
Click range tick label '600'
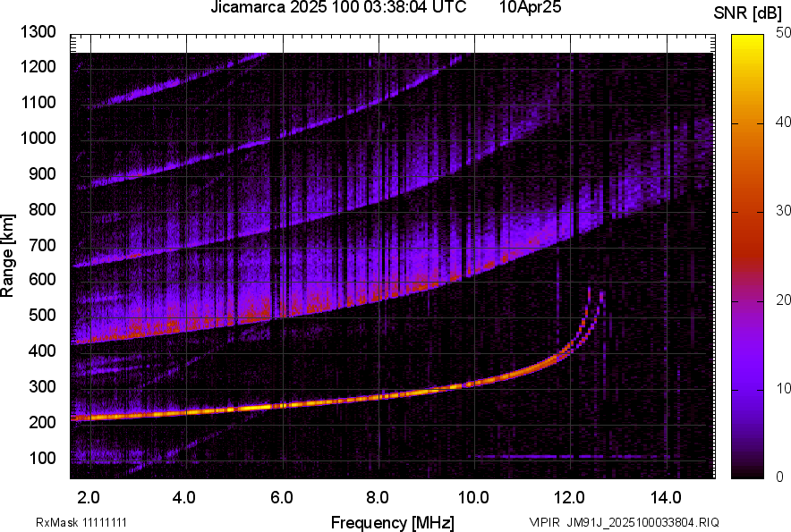pyautogui.click(x=42, y=279)
